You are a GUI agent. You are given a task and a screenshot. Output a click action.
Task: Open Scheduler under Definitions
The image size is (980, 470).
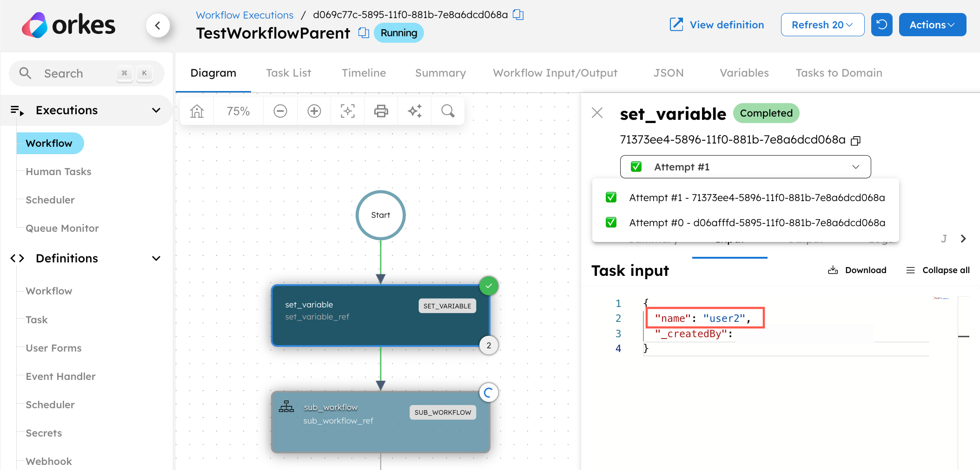pos(50,405)
